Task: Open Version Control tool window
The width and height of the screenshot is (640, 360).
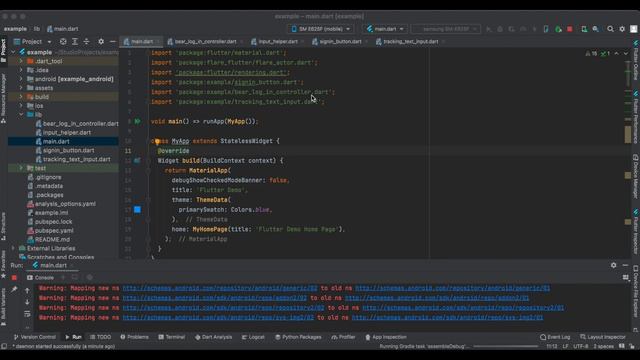Action: click(x=35, y=337)
